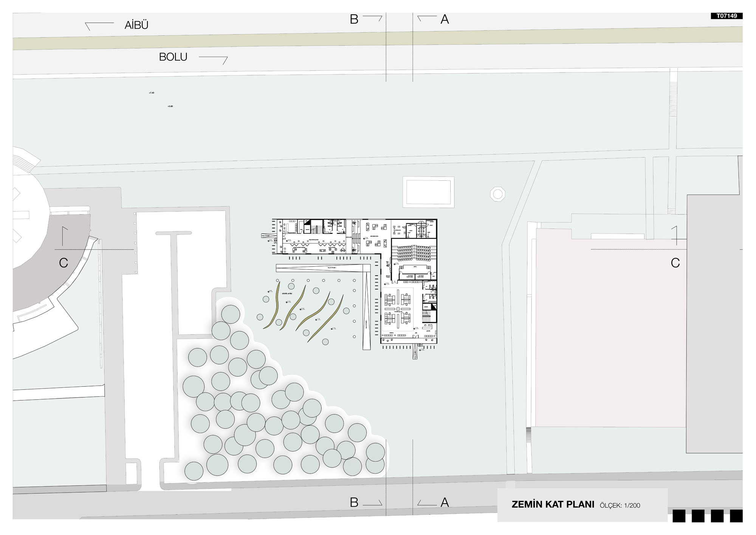Click the T07149 code tag
The height and width of the screenshot is (535, 756).
pyautogui.click(x=727, y=16)
